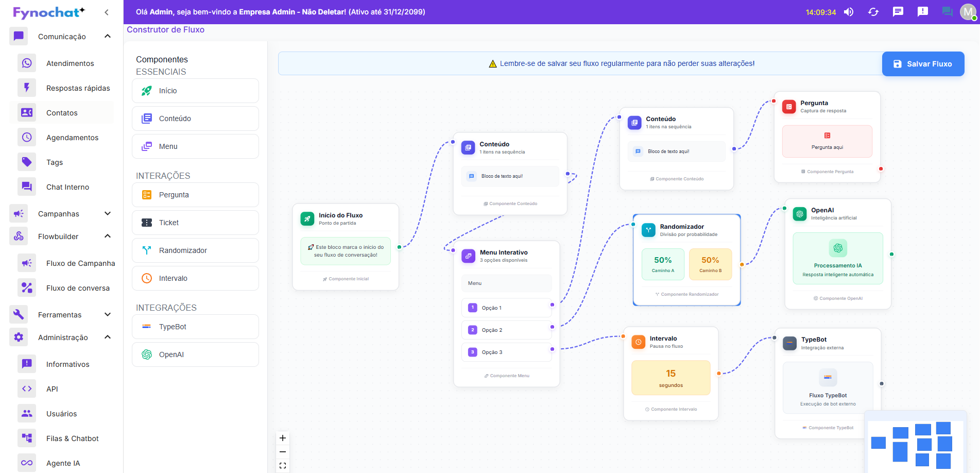Collapse the Comunicação menu section
Viewport: 980px width, 473px height.
click(x=108, y=36)
